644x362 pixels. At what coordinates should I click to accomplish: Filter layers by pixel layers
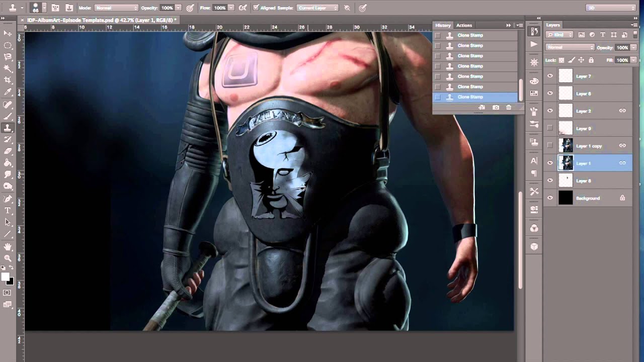pyautogui.click(x=582, y=35)
